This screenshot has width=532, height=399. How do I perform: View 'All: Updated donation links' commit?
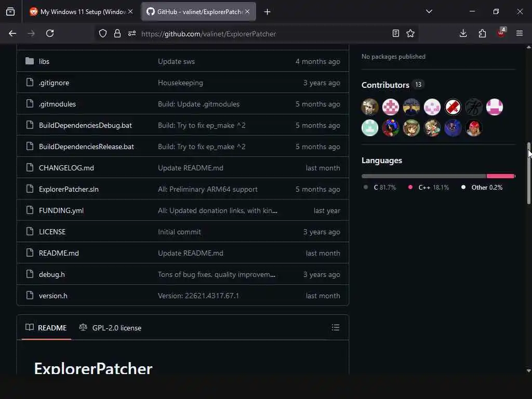tap(218, 211)
